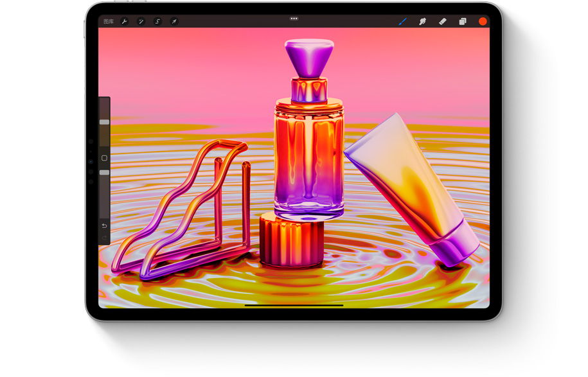Select the blue Brush tool
This screenshot has width=588, height=377.
[x=403, y=21]
